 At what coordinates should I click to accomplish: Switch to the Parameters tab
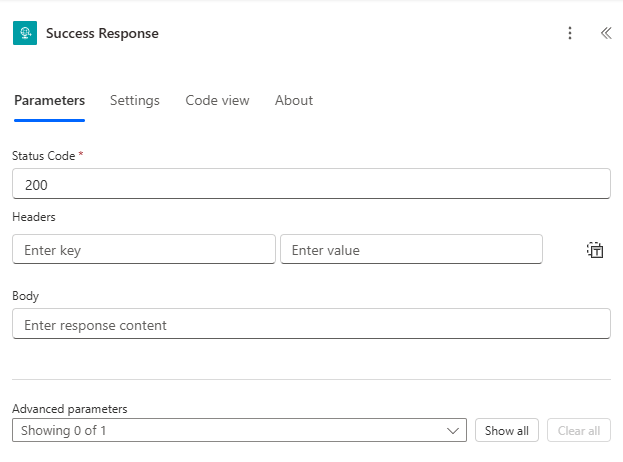coord(49,101)
